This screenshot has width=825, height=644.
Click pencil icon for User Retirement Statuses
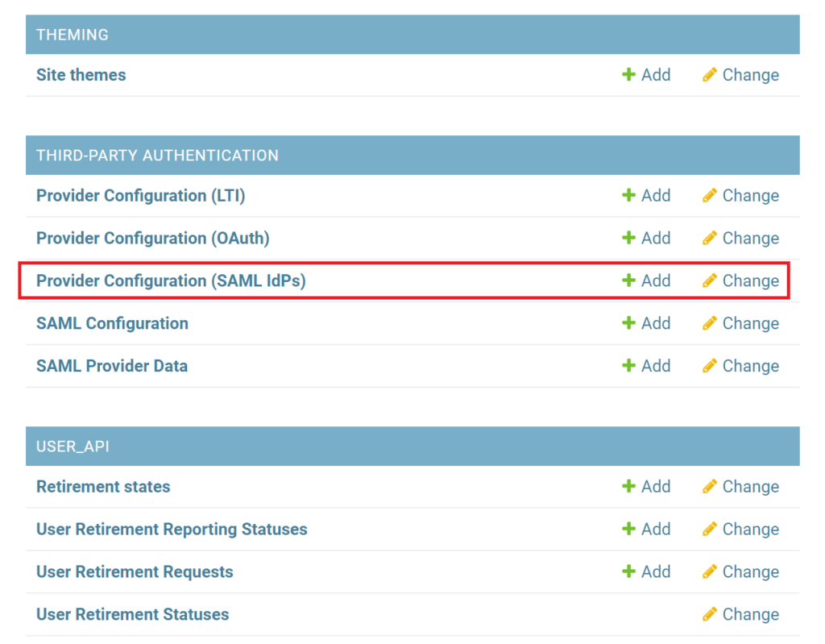709,615
